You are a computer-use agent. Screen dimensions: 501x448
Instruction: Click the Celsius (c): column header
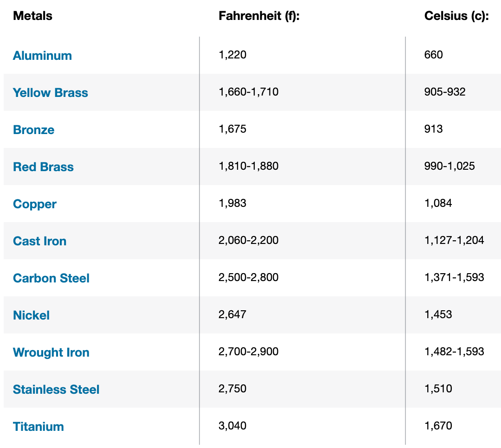coord(456,16)
